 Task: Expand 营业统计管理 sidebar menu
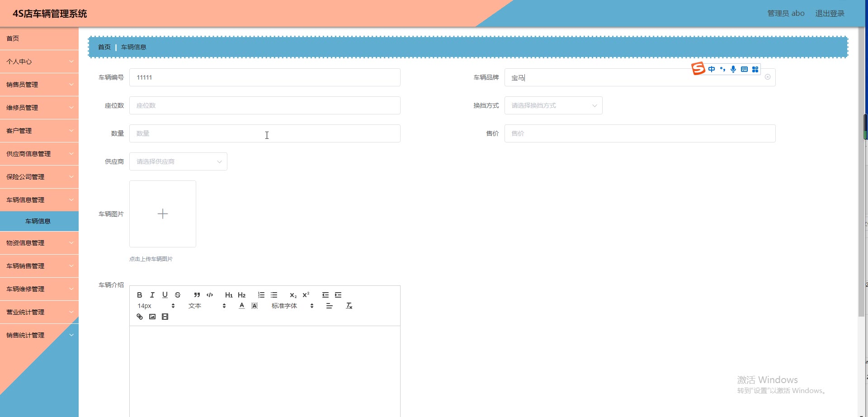[x=39, y=312]
